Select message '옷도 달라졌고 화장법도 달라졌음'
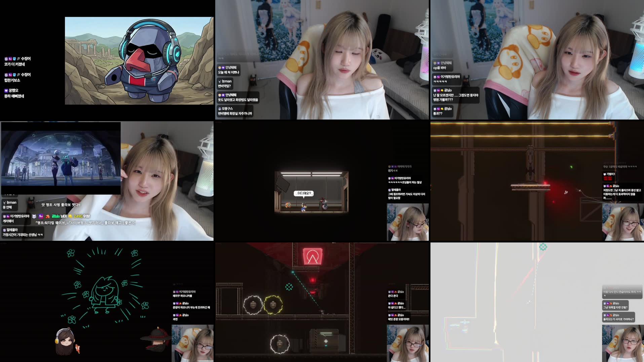 pyautogui.click(x=238, y=100)
